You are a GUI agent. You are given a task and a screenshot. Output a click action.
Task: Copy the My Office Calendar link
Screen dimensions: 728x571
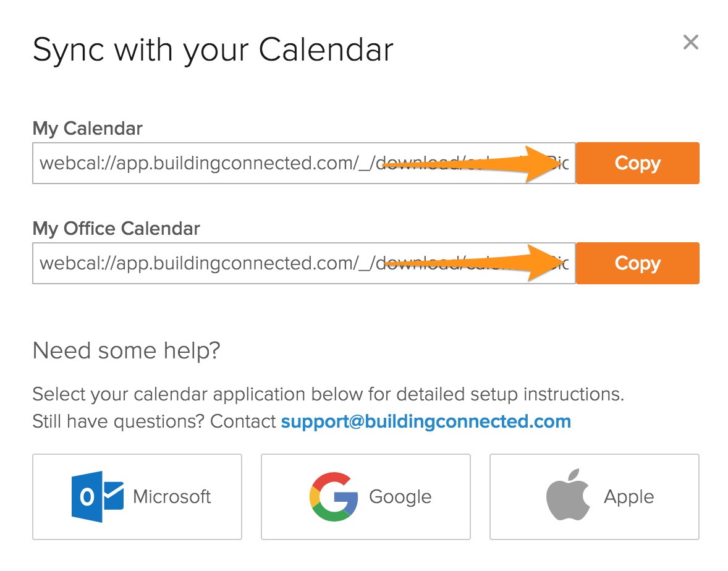(x=637, y=264)
